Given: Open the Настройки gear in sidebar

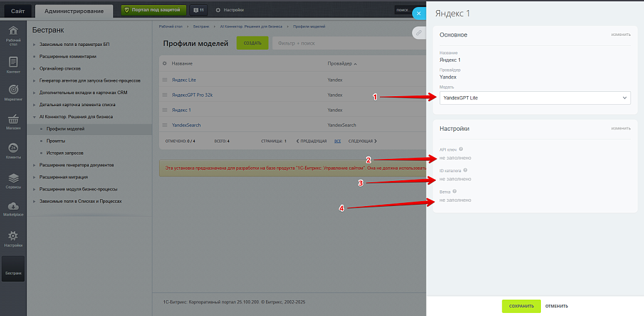Looking at the screenshot, I should 13,237.
